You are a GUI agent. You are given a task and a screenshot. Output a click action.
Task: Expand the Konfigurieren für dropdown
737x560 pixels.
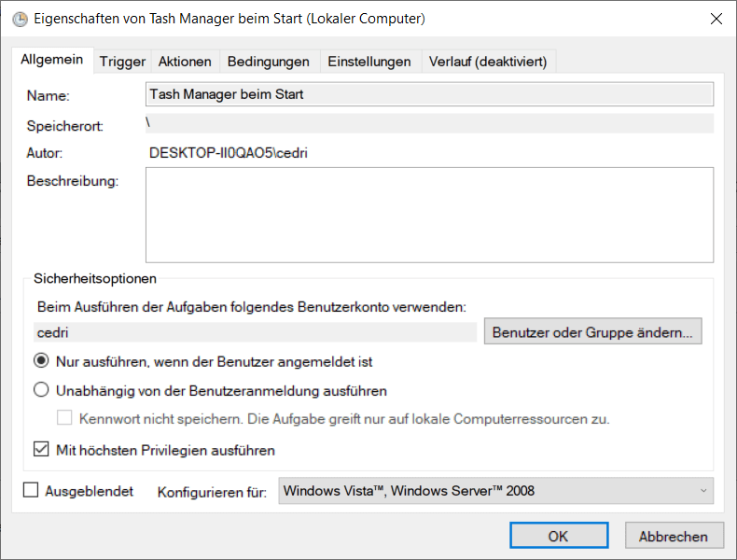pos(495,490)
